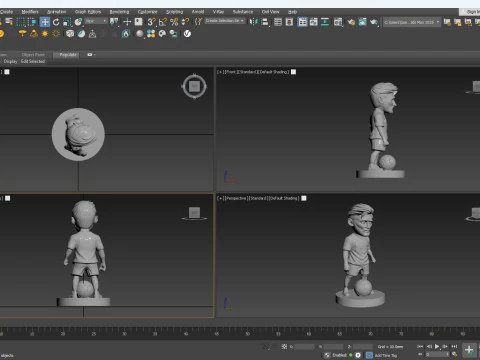Click the current frame number field
This screenshot has height=360, width=480.
[x=437, y=355]
